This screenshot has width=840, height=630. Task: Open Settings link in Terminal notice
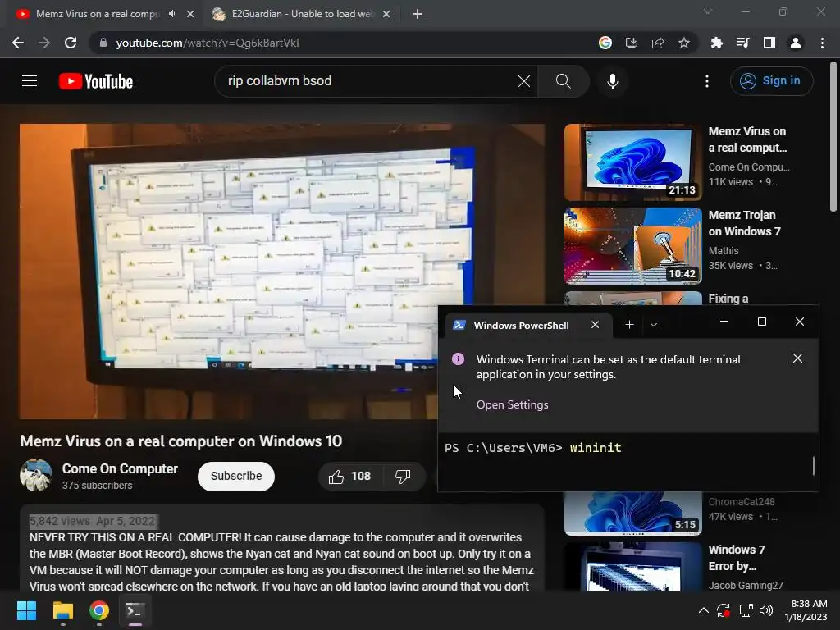click(512, 405)
